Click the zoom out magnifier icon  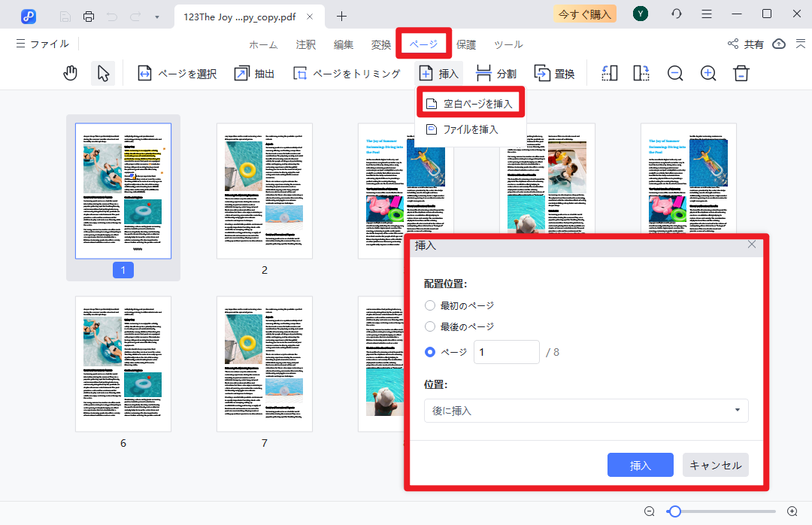tap(675, 73)
